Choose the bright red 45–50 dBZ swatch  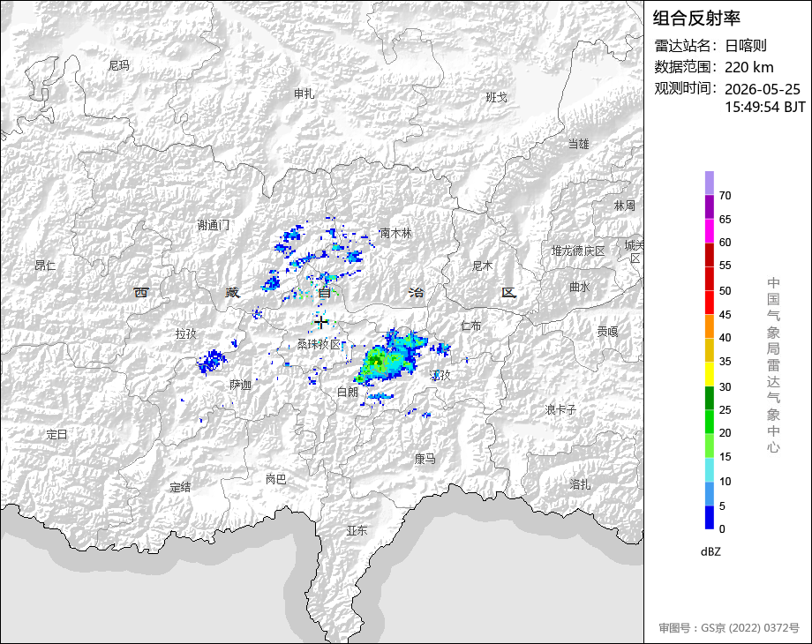coord(710,303)
